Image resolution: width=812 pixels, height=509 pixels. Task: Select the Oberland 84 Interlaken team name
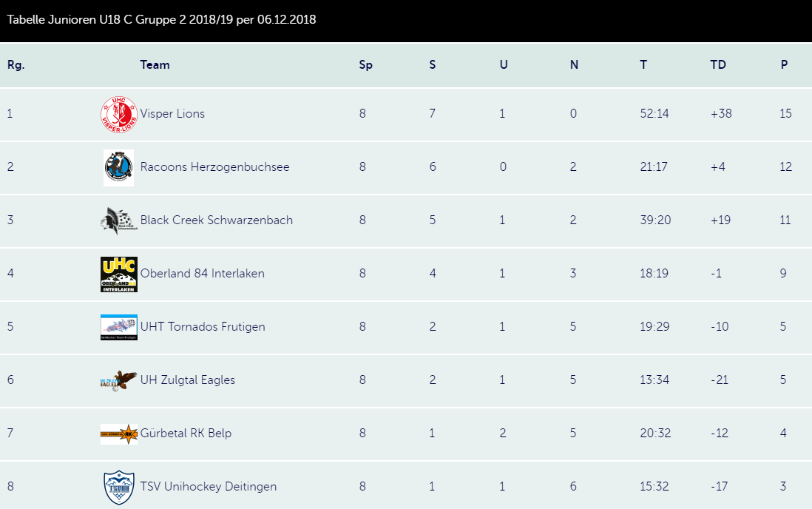tap(202, 274)
